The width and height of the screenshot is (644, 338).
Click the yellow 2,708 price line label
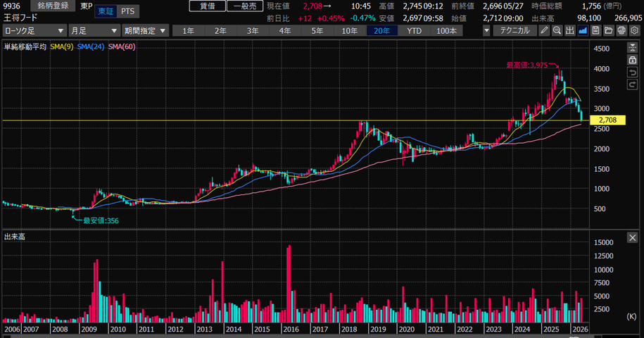click(x=607, y=120)
